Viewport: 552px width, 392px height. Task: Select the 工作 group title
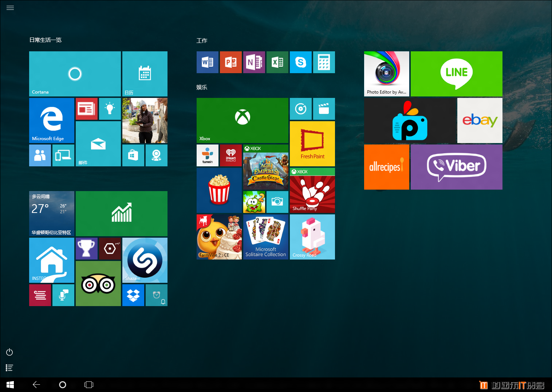coord(202,41)
